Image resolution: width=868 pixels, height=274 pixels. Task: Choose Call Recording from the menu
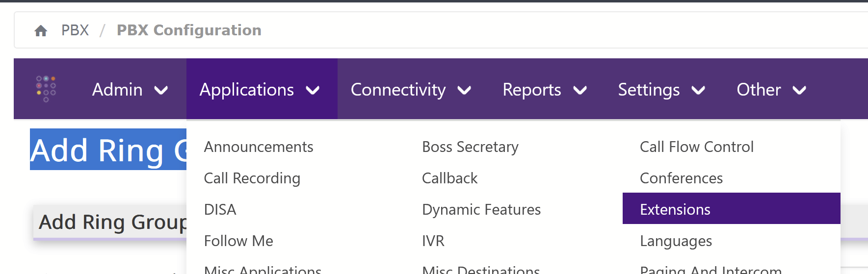(252, 178)
